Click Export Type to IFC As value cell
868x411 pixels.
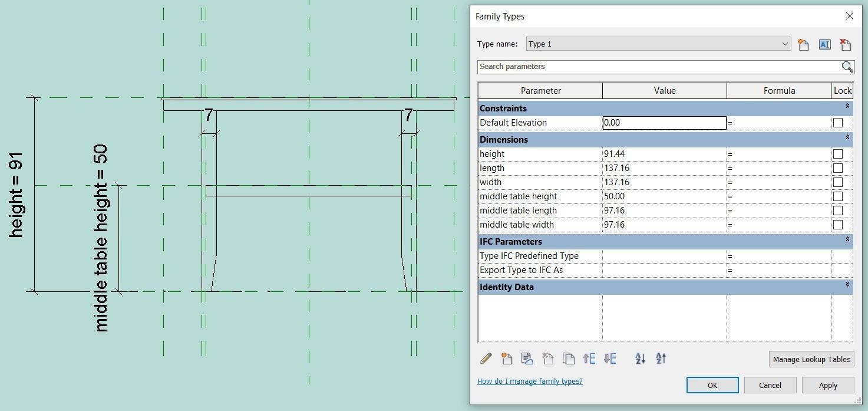pos(665,270)
